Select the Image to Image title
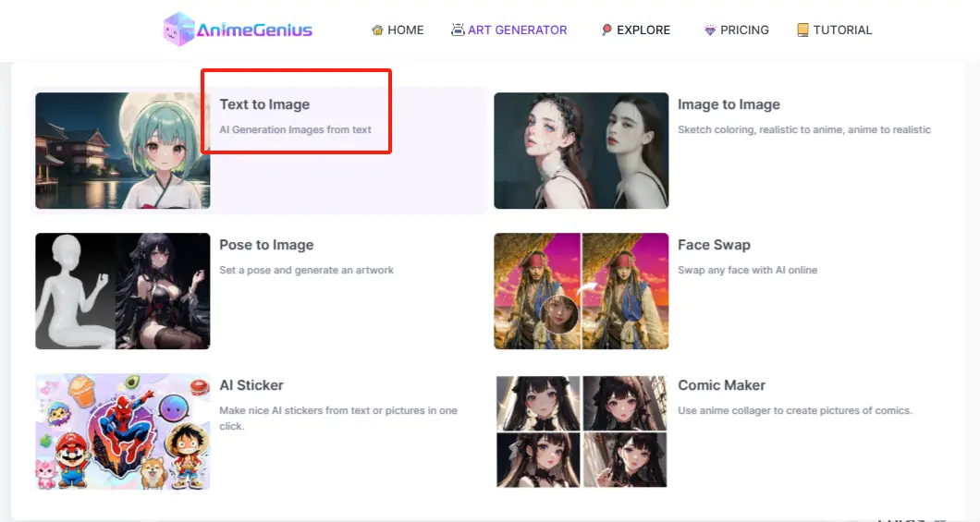The image size is (980, 522). tap(729, 104)
